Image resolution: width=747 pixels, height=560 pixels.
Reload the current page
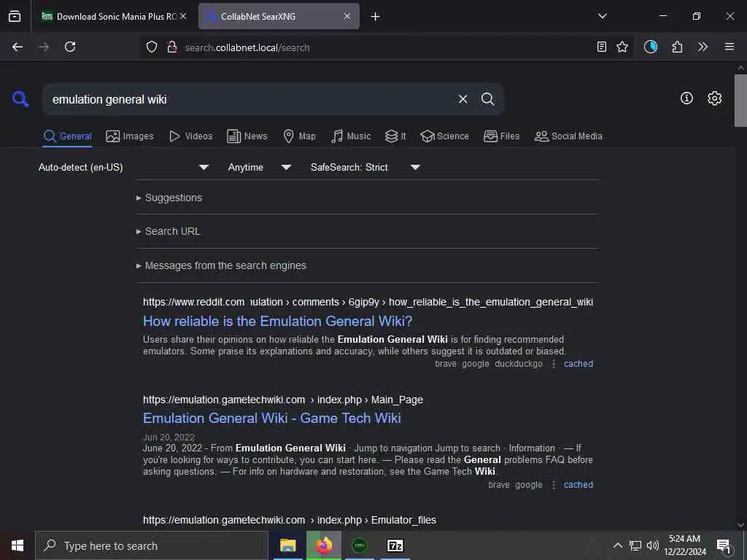[70, 47]
